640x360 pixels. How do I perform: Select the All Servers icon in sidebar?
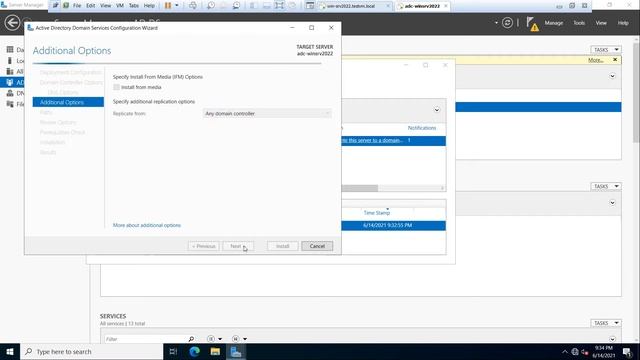(10, 71)
